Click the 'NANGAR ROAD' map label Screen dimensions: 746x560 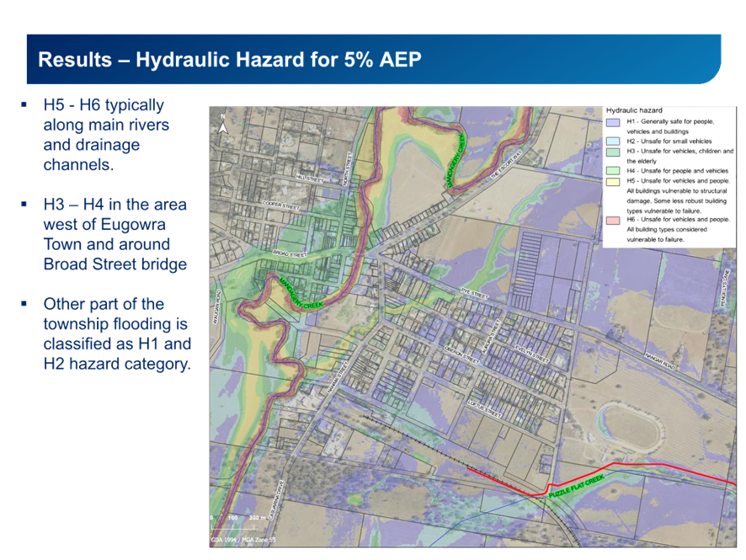(660, 362)
